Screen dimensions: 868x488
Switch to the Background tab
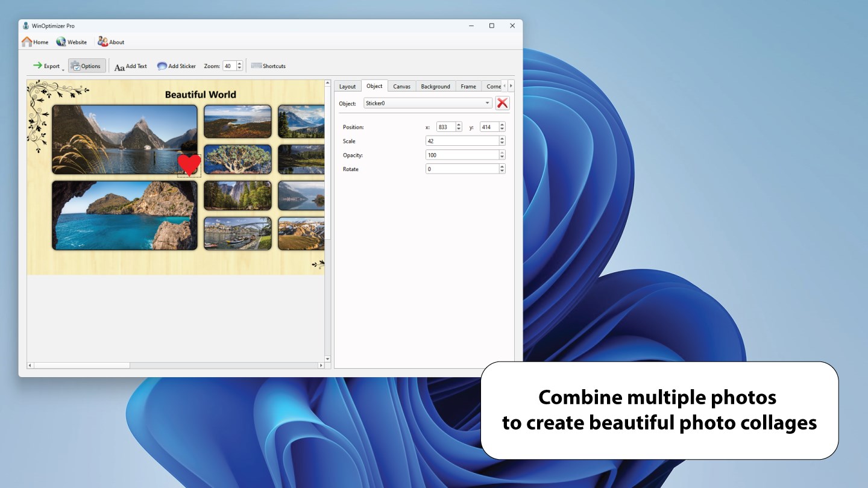point(436,86)
